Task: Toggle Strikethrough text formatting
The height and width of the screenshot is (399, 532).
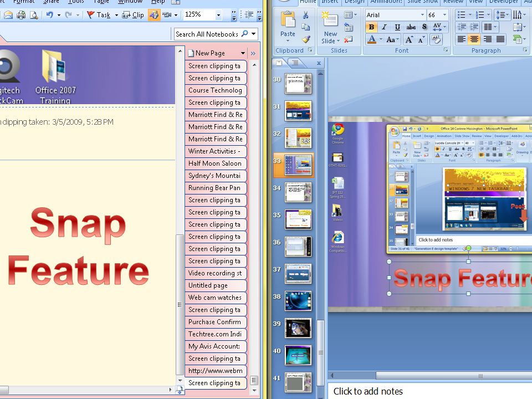Action: pyautogui.click(x=411, y=27)
